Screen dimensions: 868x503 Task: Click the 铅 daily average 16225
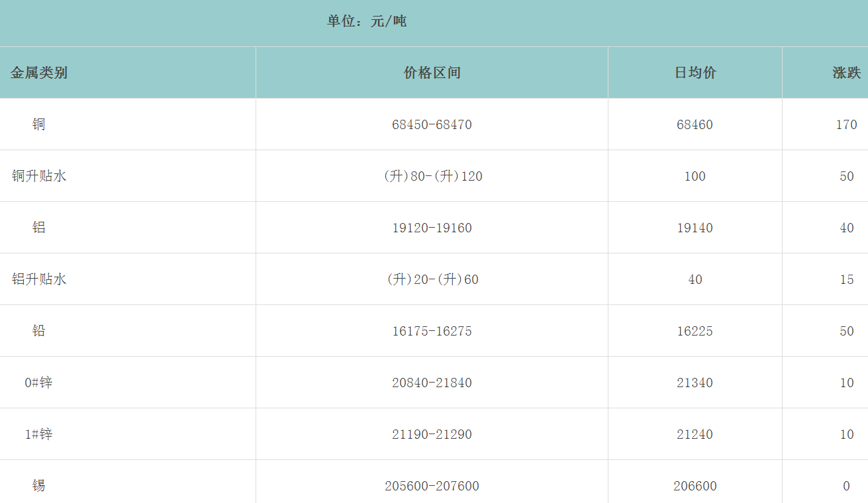pos(695,331)
